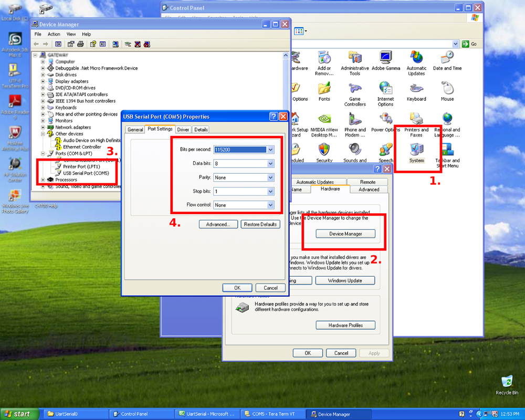Open the Keyboard control panel icon

tap(416, 91)
